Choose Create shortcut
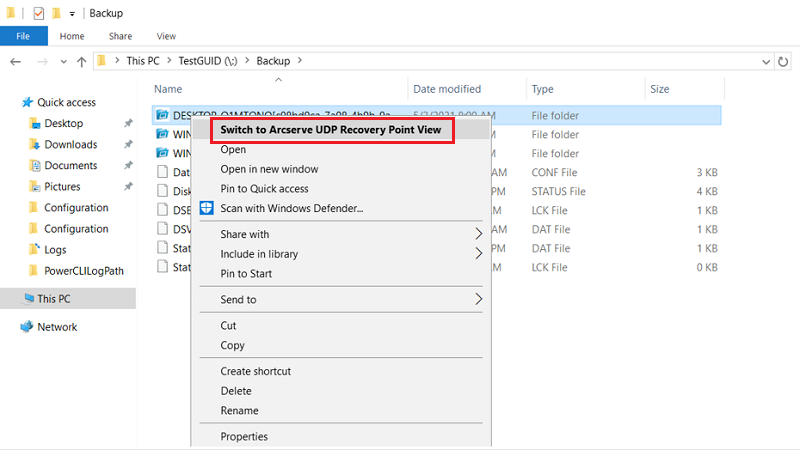The image size is (800, 450). 256,371
